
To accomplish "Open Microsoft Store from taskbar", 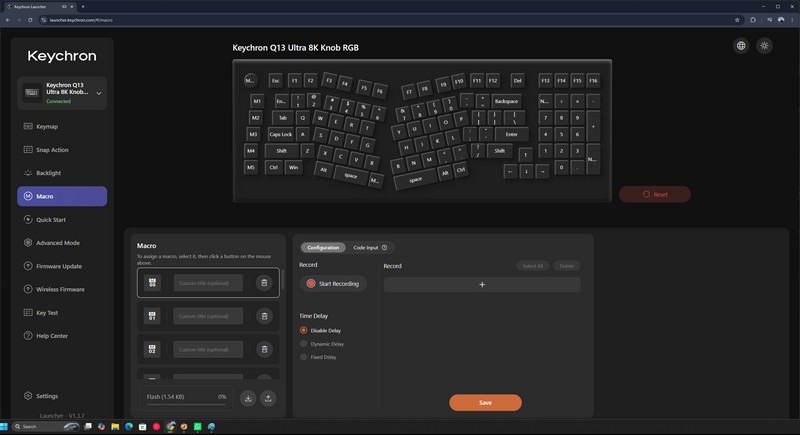I will [142, 426].
